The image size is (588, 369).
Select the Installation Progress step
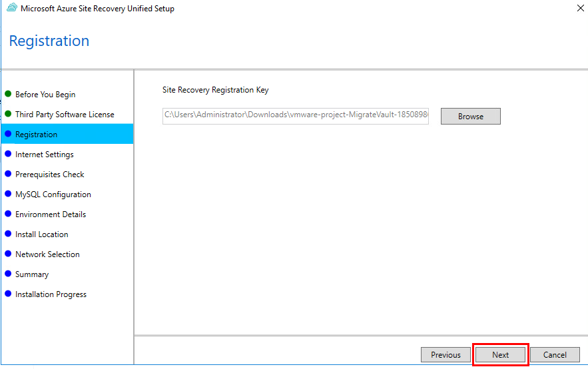51,294
